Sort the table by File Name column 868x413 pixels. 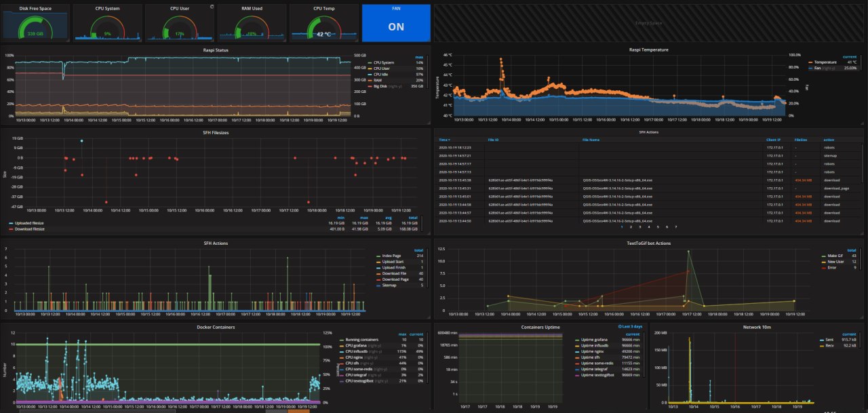click(591, 139)
